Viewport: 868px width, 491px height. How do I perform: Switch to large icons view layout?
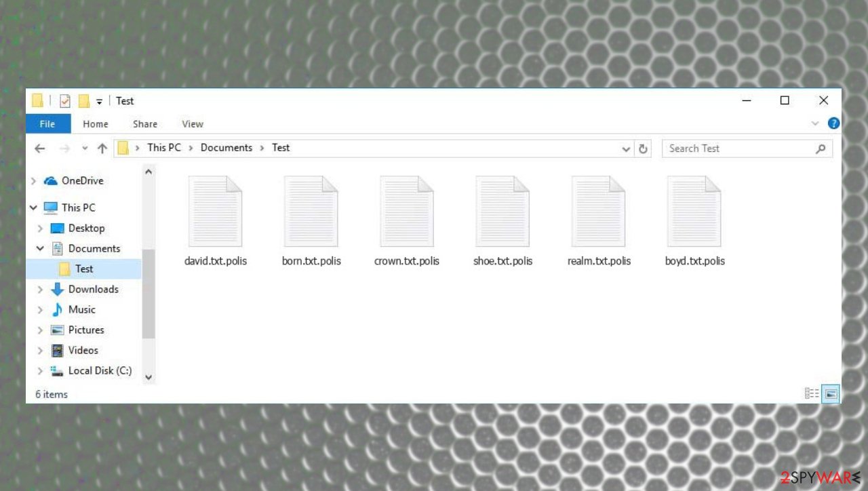[x=831, y=393]
